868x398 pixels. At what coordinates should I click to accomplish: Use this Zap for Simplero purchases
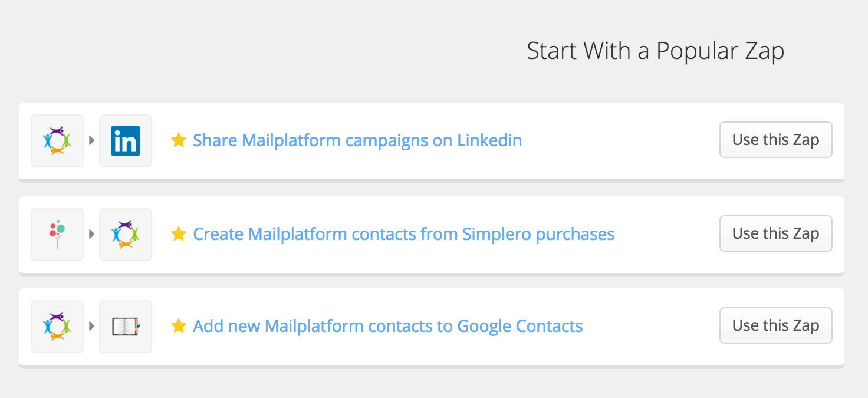pos(776,233)
